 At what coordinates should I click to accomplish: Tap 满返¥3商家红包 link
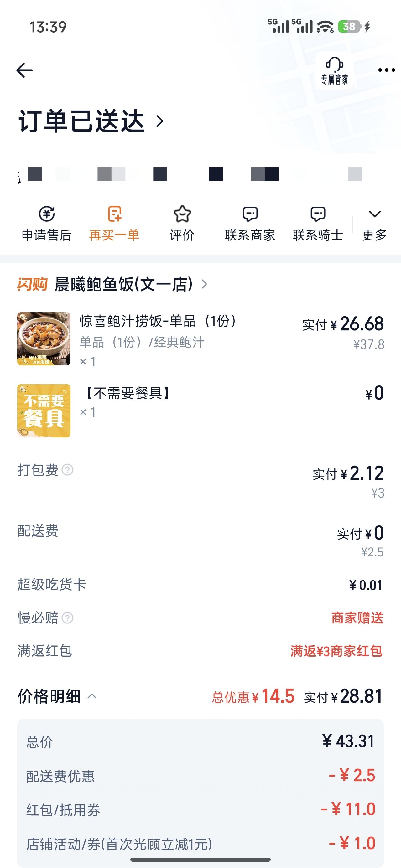336,651
